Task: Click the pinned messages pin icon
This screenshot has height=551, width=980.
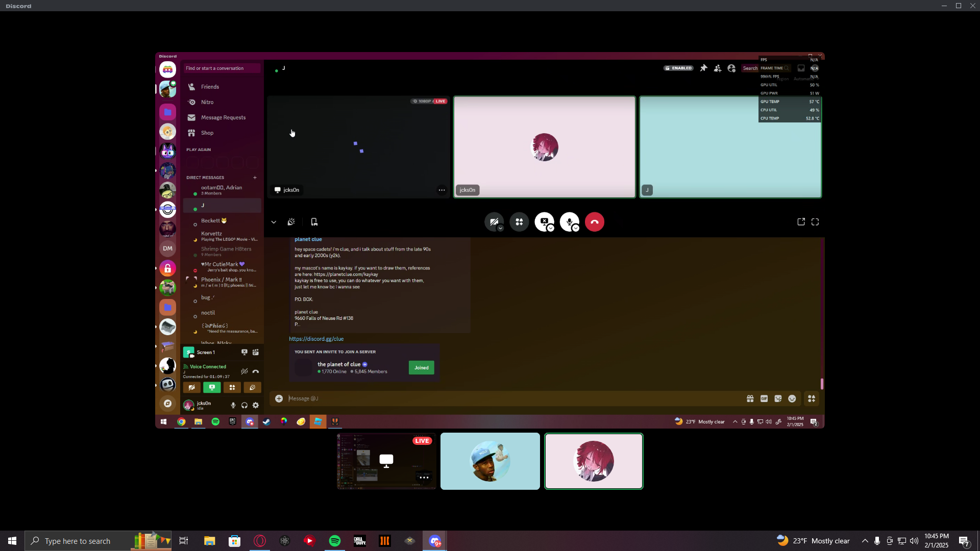Action: point(703,68)
